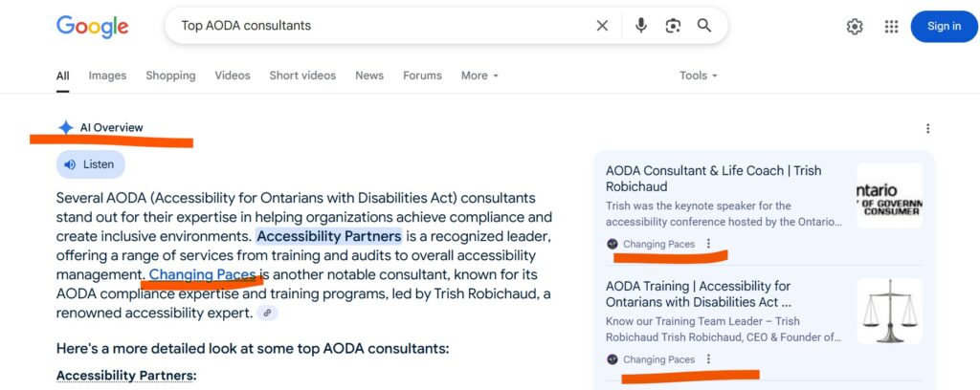
Task: Switch to the News tab
Action: [369, 76]
